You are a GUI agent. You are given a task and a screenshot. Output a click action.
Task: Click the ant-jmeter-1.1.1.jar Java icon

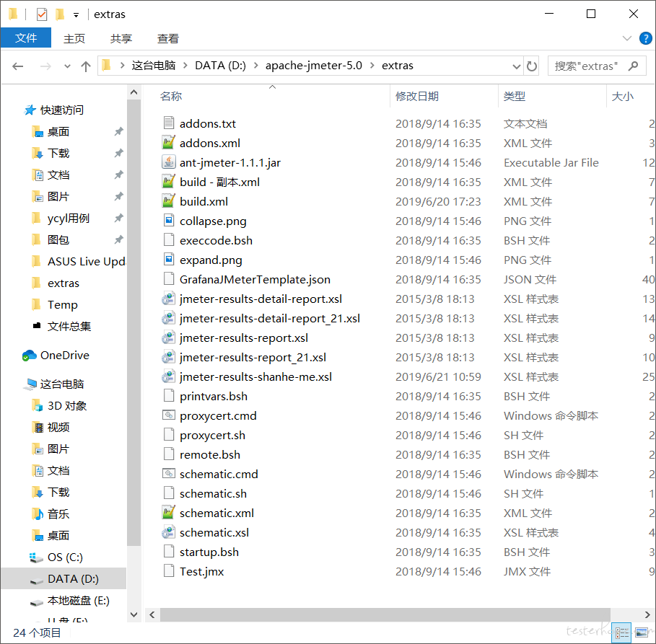[169, 162]
